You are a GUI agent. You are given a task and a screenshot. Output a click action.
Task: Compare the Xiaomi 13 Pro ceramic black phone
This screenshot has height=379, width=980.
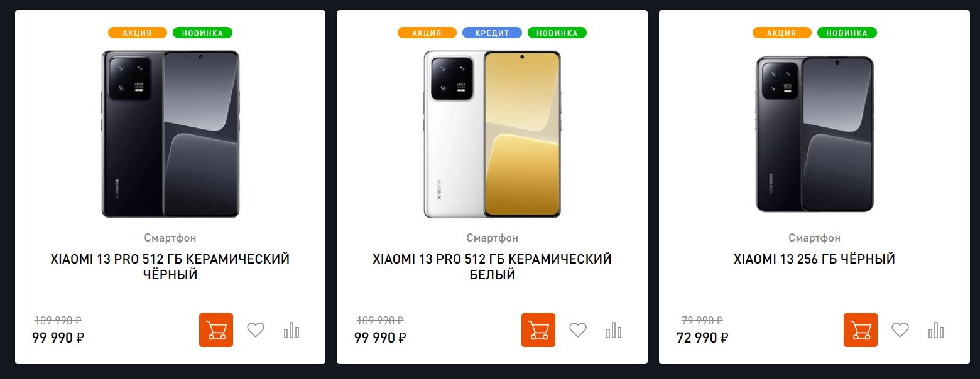pos(291,330)
